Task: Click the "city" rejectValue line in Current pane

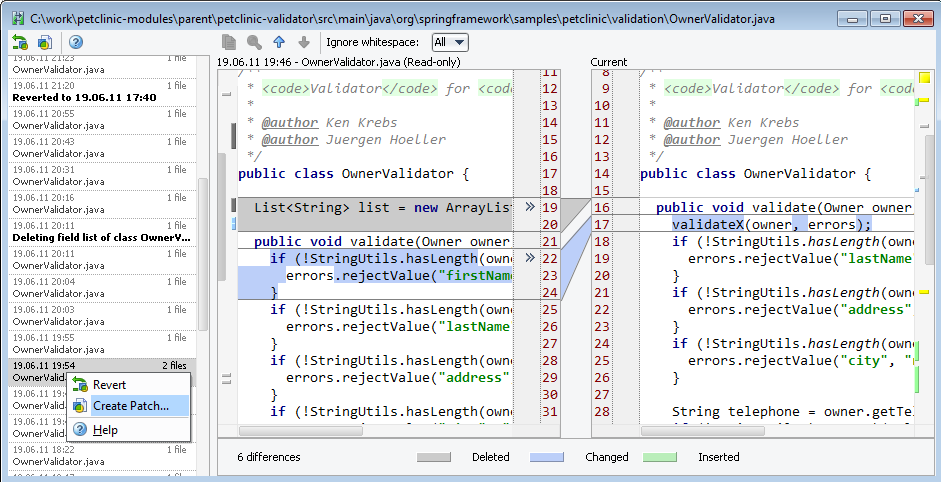Action: (801, 361)
